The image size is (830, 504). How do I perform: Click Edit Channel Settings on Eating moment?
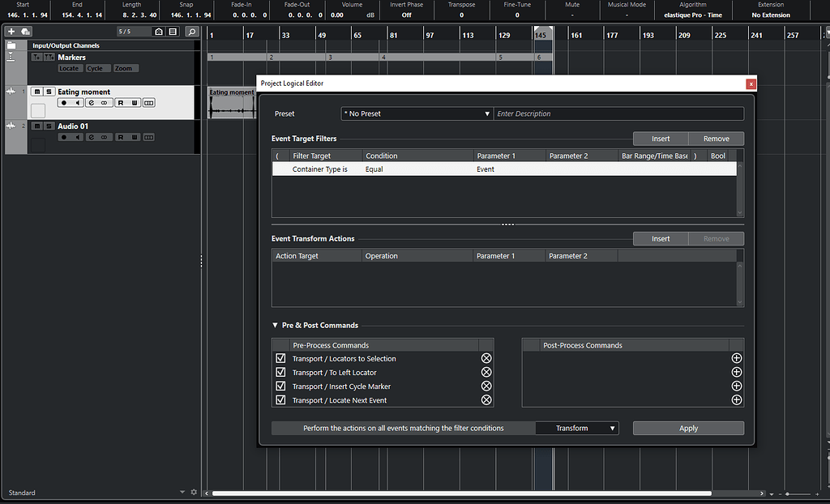point(92,103)
